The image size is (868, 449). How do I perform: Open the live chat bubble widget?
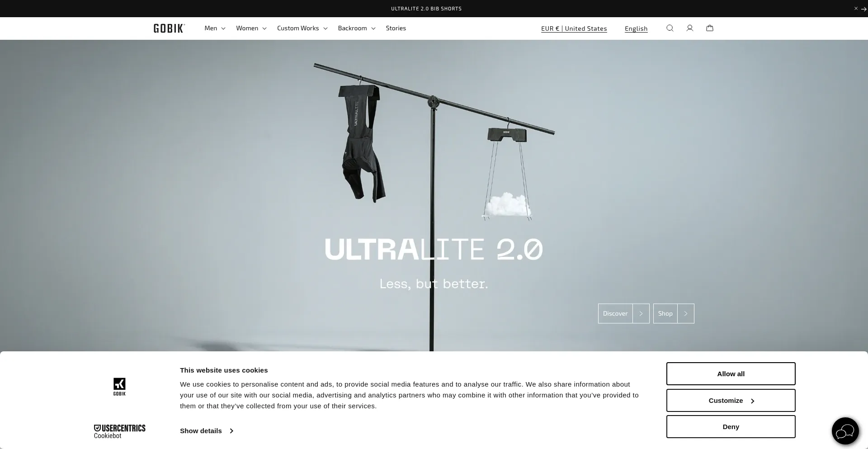tap(845, 431)
